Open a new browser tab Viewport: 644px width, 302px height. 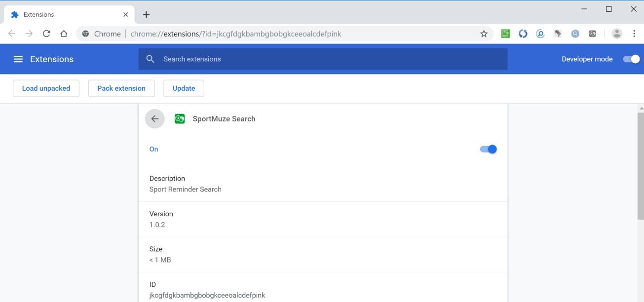[x=146, y=14]
